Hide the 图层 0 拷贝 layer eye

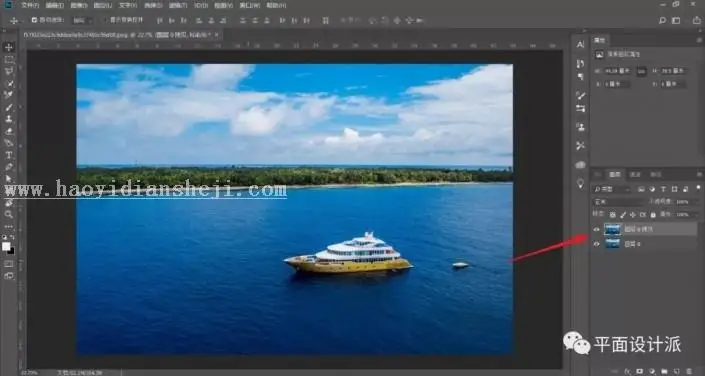pos(597,229)
